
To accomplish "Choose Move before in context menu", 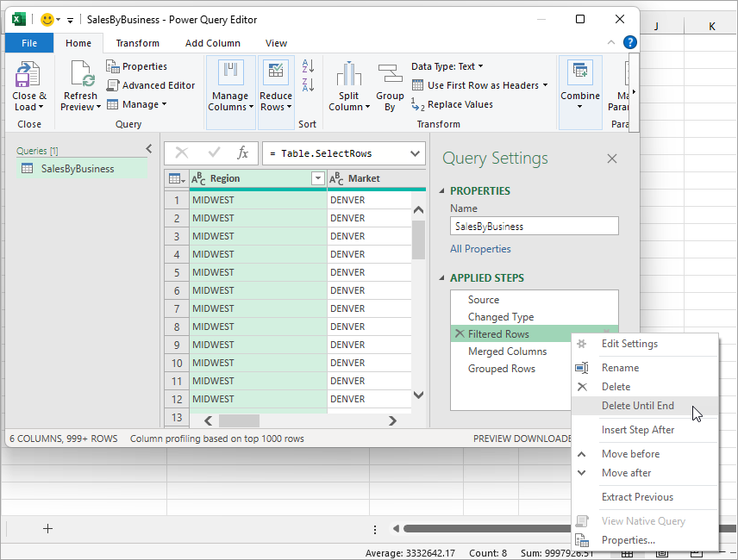I will click(x=645, y=454).
